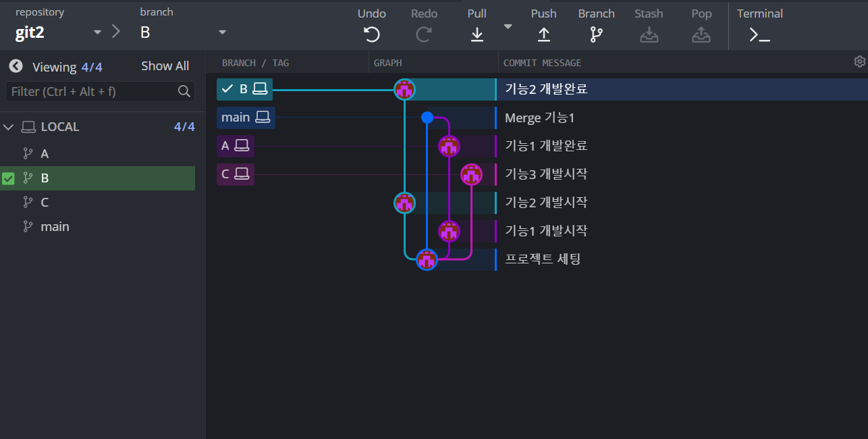Click the branch icon beside A

pyautogui.click(x=28, y=154)
